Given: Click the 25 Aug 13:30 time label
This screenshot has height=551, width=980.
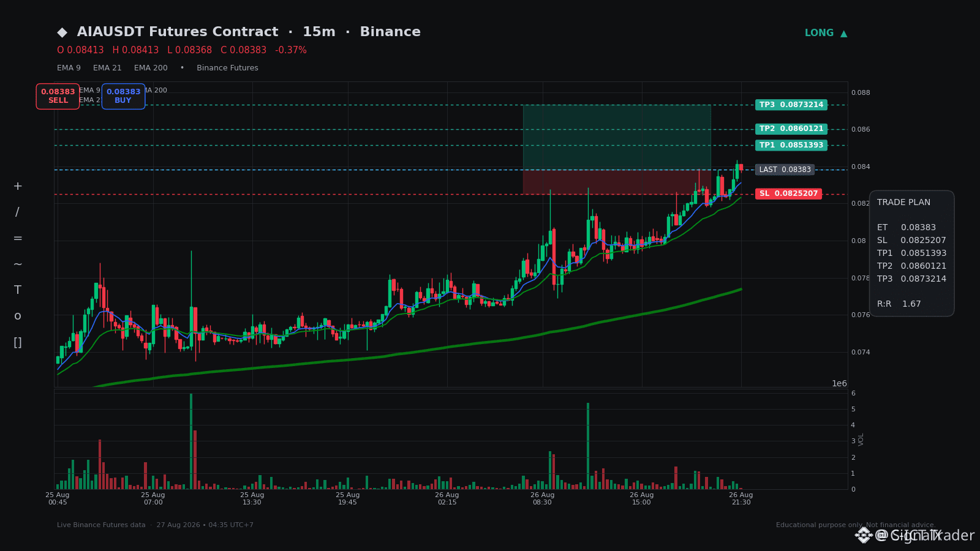Looking at the screenshot, I should point(252,498).
